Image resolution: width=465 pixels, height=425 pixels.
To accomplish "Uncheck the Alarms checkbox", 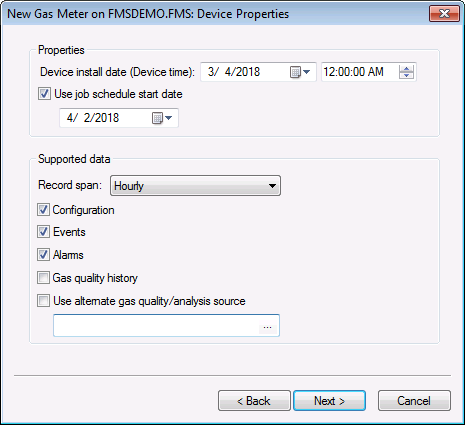I will [x=43, y=255].
